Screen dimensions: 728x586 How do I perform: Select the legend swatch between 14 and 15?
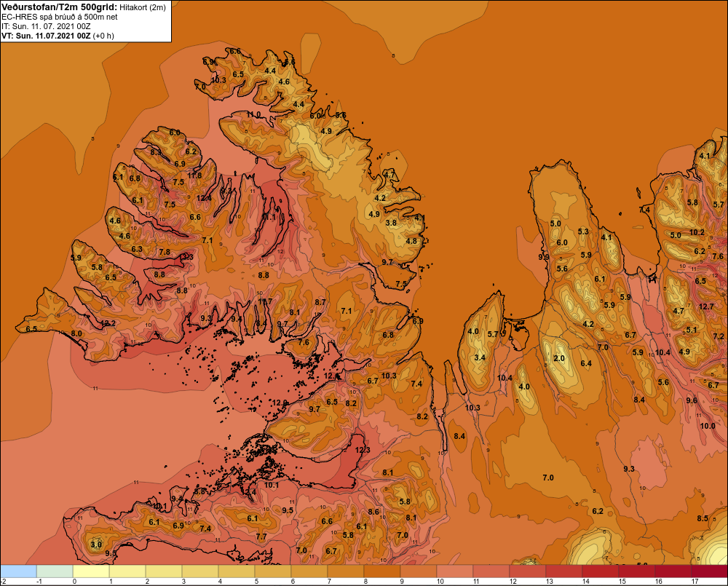(x=601, y=571)
